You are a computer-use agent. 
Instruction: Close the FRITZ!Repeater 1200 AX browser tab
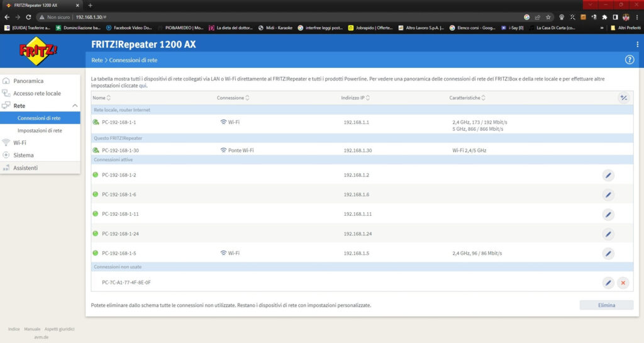(77, 5)
